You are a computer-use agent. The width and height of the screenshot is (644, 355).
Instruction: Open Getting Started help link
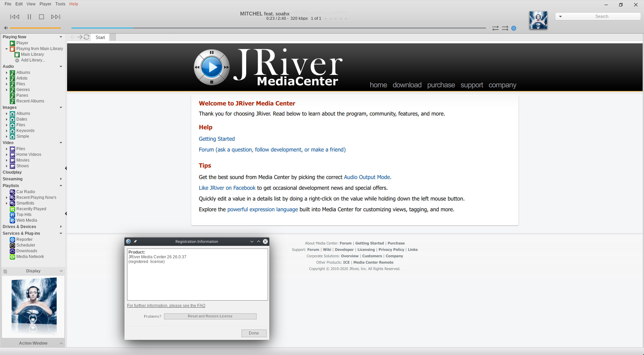coord(217,139)
